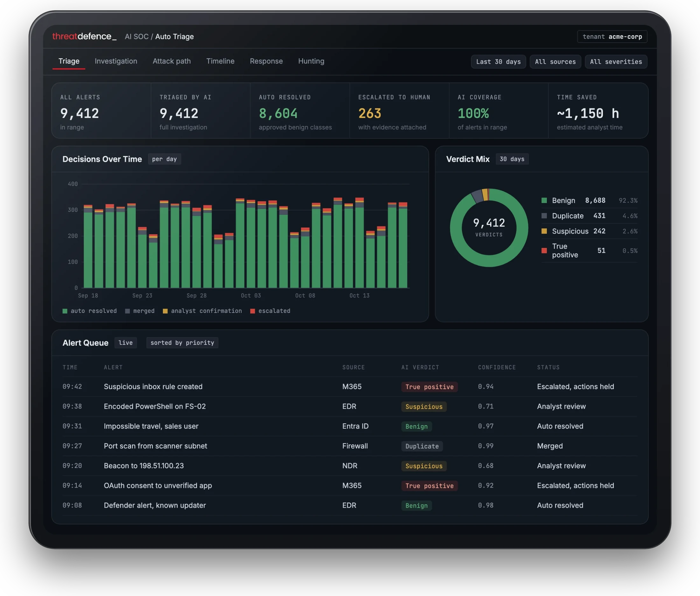
Task: Click the escalated red legend swatch
Action: pyautogui.click(x=252, y=311)
